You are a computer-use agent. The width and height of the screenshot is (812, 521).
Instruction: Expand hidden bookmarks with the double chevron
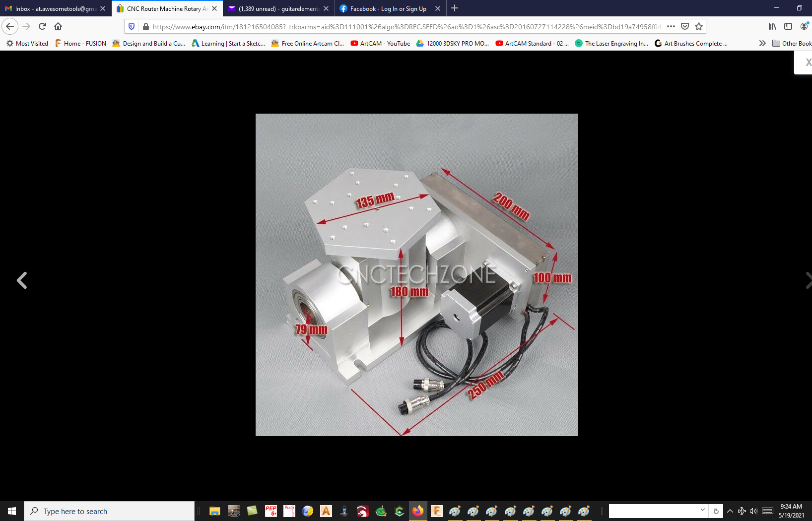(763, 43)
